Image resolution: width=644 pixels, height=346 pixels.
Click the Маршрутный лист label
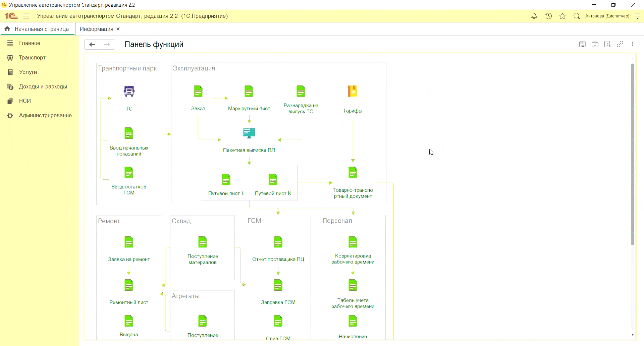click(x=249, y=109)
